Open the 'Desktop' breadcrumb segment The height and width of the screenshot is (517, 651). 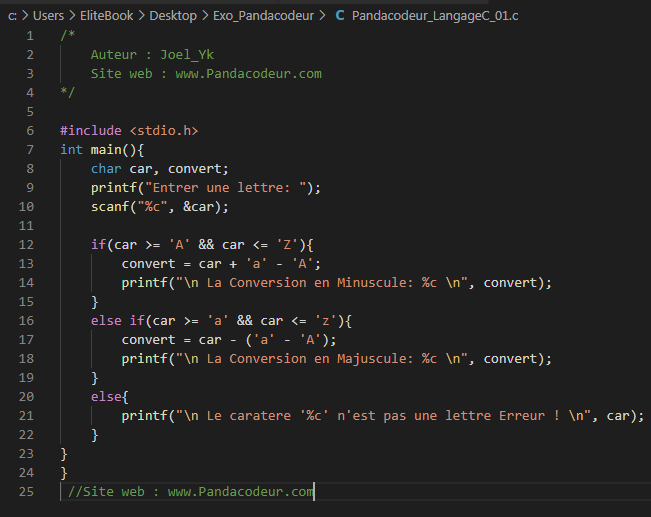[x=173, y=16]
